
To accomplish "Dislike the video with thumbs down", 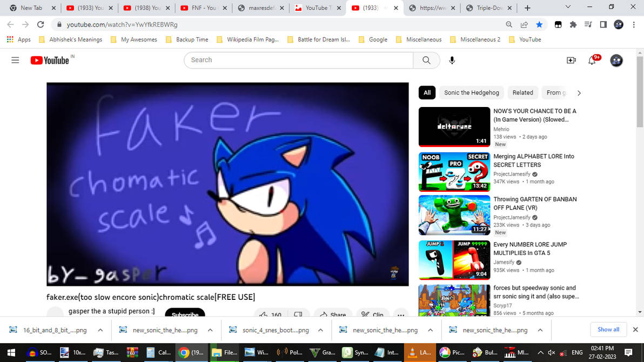I will coord(298,314).
